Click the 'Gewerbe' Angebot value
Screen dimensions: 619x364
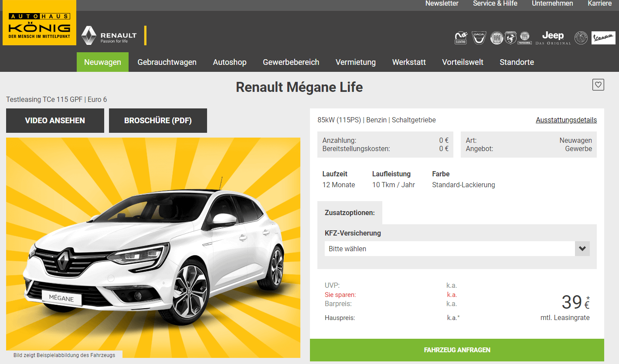(x=578, y=148)
